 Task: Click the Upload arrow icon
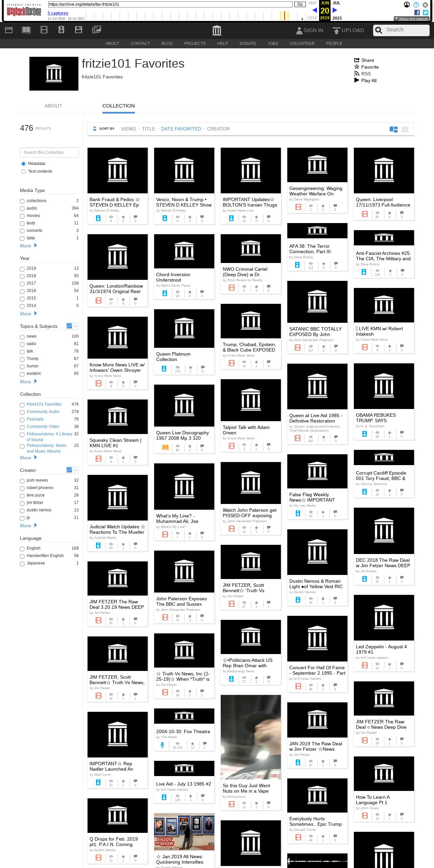tap(336, 30)
